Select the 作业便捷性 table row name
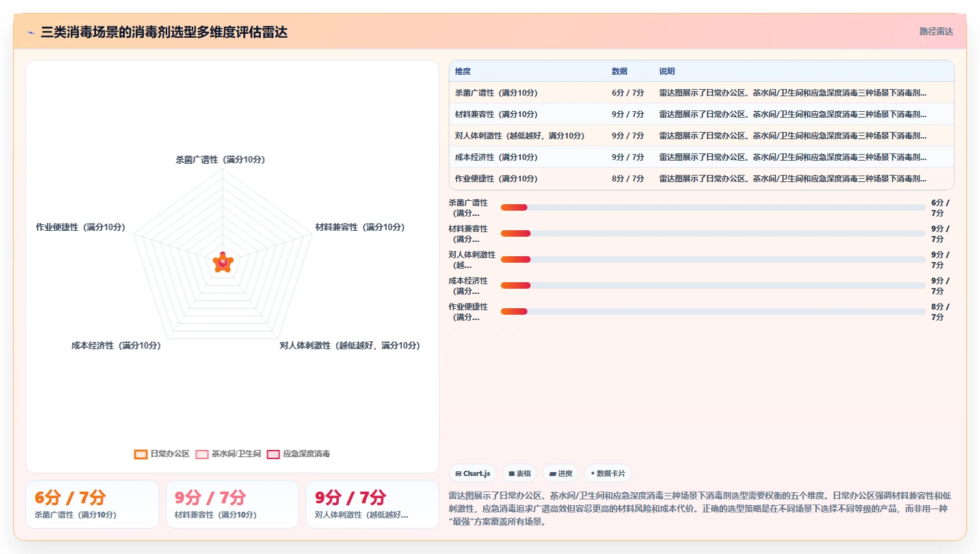The image size is (980, 554). pyautogui.click(x=496, y=179)
